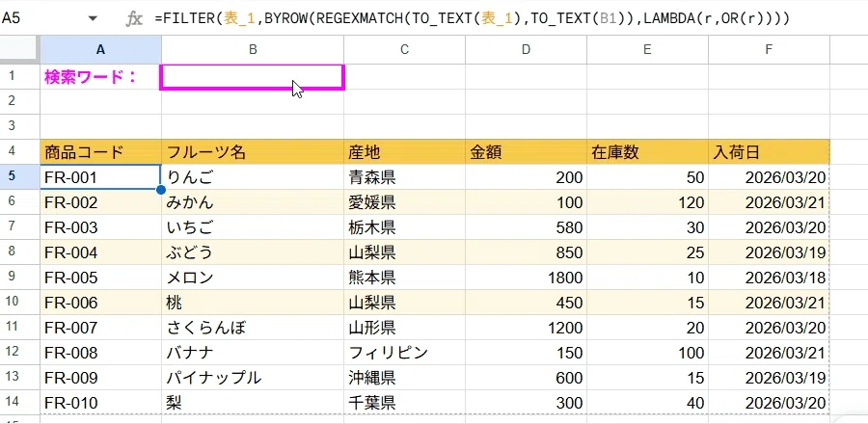Select column C header
This screenshot has height=424, width=868.
404,49
